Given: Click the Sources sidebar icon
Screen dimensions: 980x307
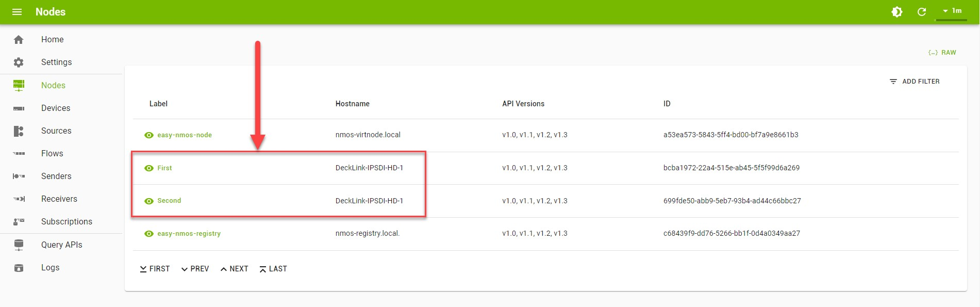Looking at the screenshot, I should pyautogui.click(x=19, y=131).
